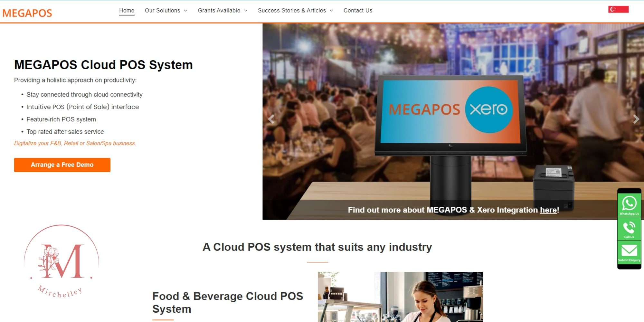
Task: Expand the Grants Available dropdown
Action: point(223,11)
